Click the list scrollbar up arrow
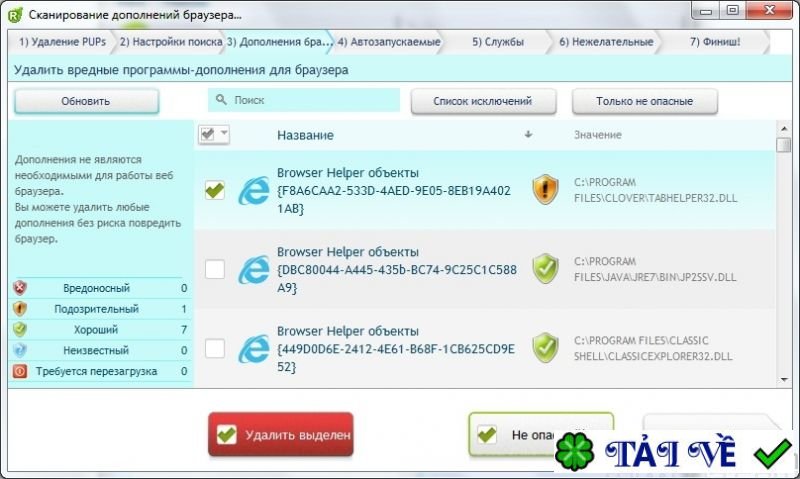The image size is (800, 479). tap(784, 128)
